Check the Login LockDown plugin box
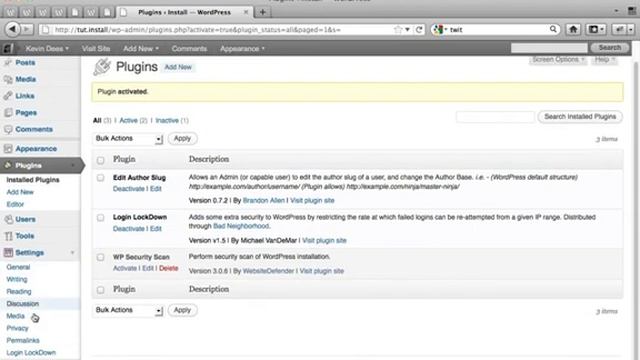The image size is (640, 360). coord(100,218)
